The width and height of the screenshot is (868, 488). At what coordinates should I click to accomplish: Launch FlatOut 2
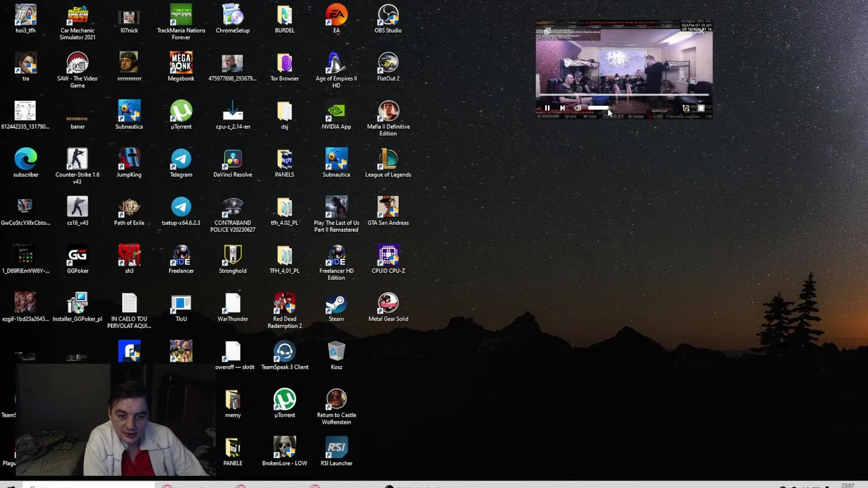click(x=388, y=66)
